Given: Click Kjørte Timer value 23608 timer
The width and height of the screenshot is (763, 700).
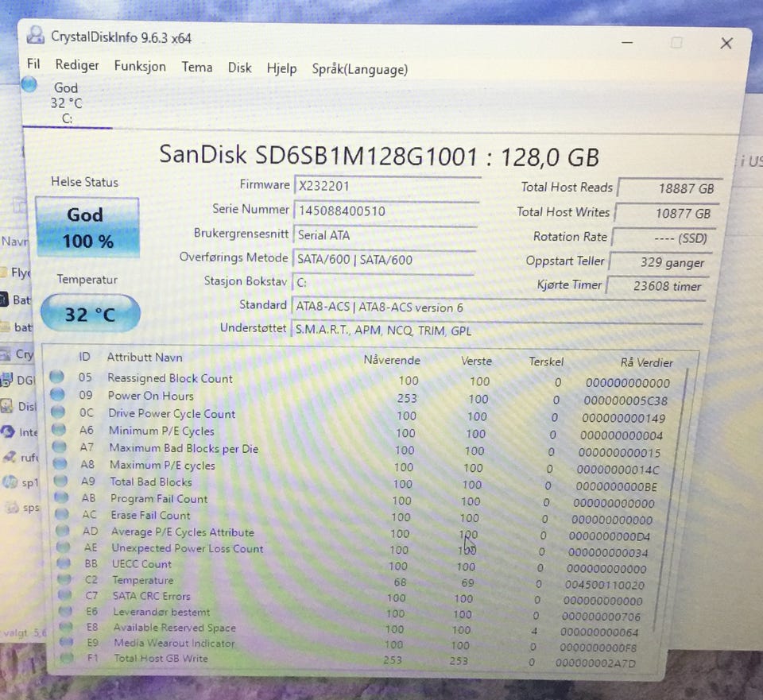Looking at the screenshot, I should 657,285.
